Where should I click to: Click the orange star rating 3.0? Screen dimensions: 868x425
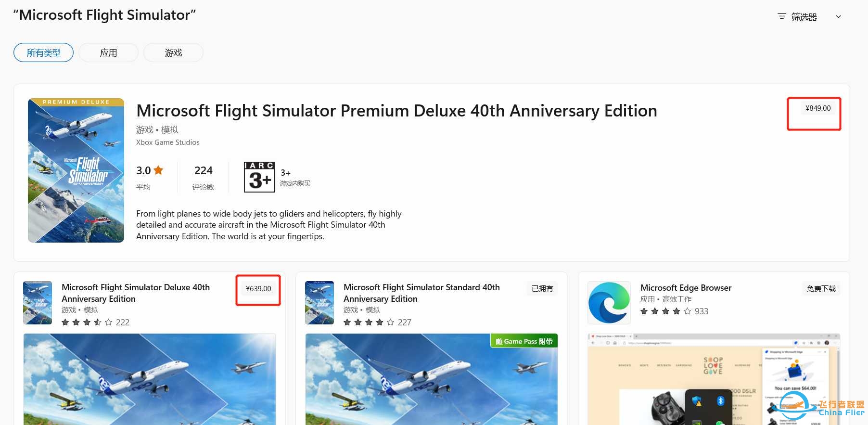[x=150, y=170]
